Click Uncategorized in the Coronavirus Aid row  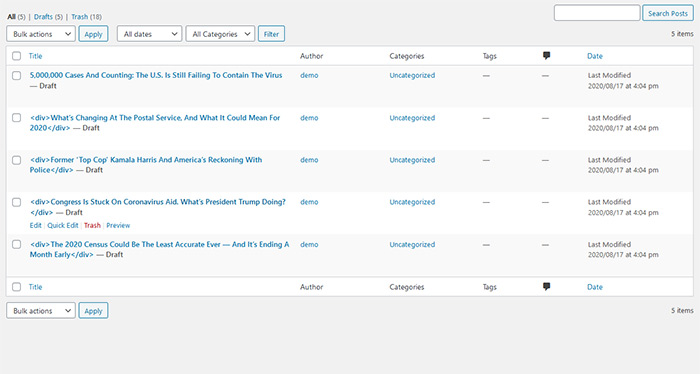pos(412,202)
